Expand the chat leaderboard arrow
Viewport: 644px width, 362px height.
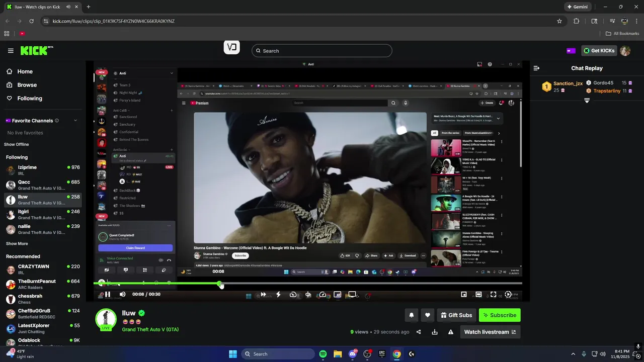click(x=587, y=101)
